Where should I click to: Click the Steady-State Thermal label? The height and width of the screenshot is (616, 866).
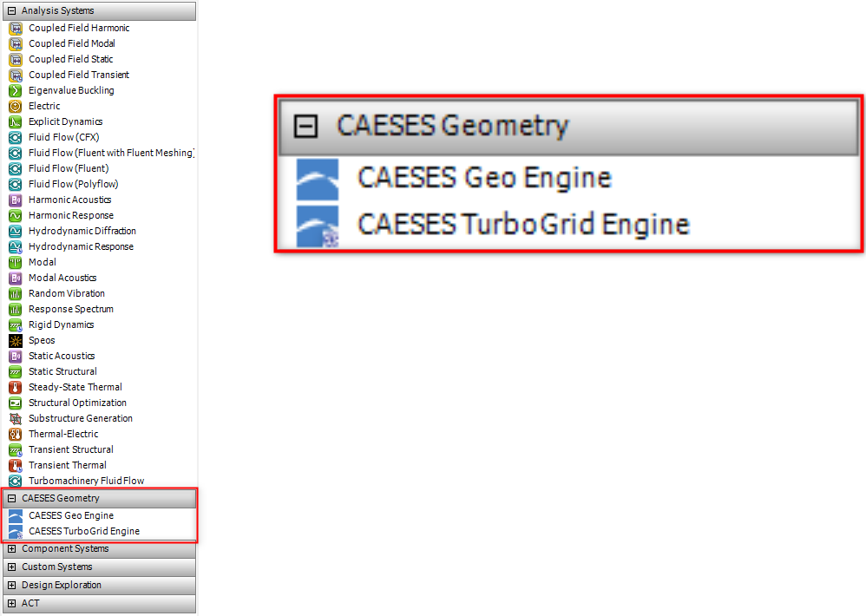(x=75, y=387)
